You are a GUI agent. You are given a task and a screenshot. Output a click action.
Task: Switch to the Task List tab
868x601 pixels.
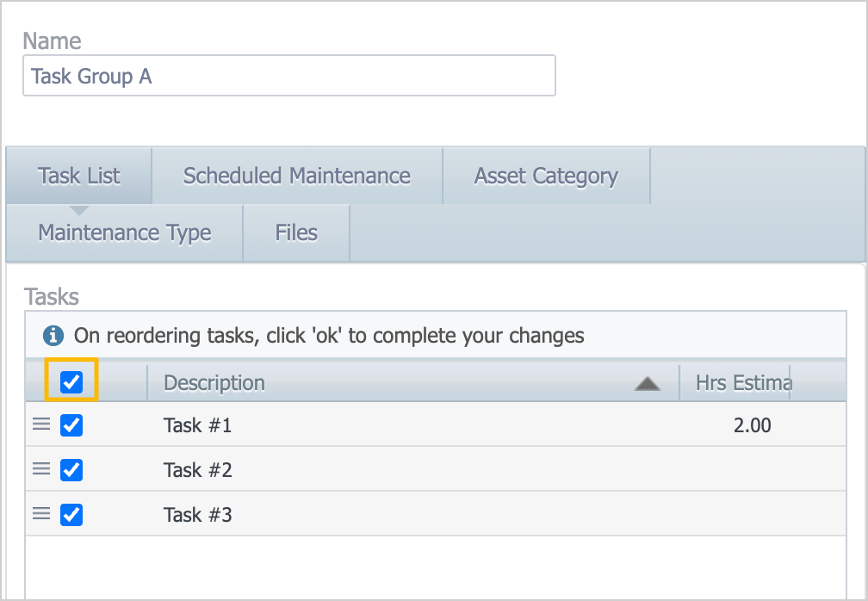(79, 176)
